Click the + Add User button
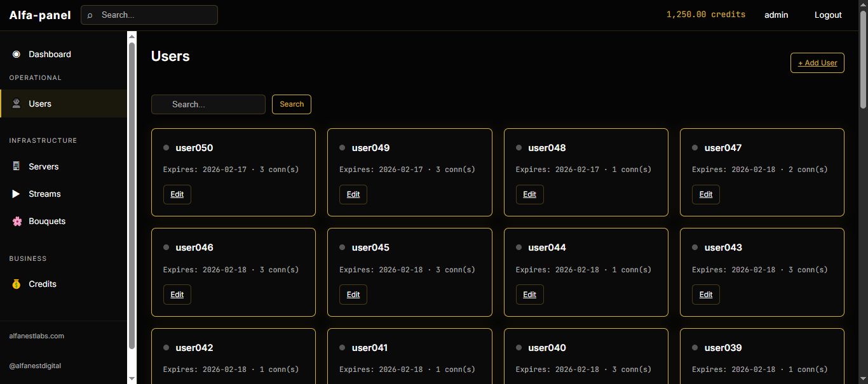Screen dimensions: 868x384 point(817,63)
